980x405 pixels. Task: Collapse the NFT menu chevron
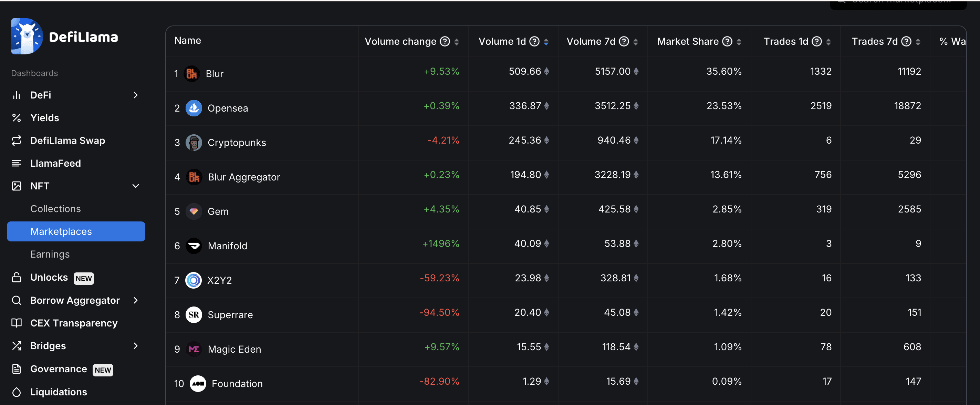(x=135, y=186)
